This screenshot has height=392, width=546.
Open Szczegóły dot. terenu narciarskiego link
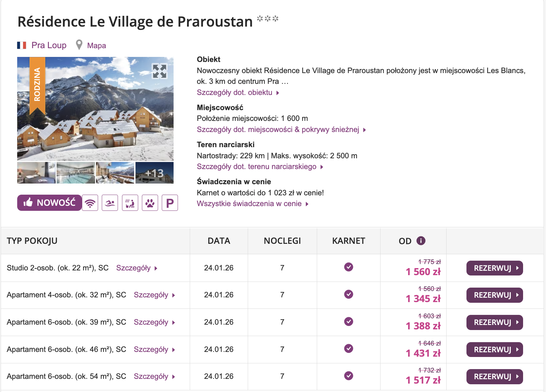pyautogui.click(x=257, y=166)
